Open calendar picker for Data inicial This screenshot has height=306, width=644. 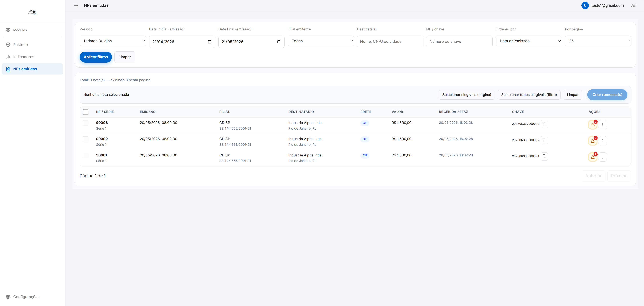(x=209, y=42)
